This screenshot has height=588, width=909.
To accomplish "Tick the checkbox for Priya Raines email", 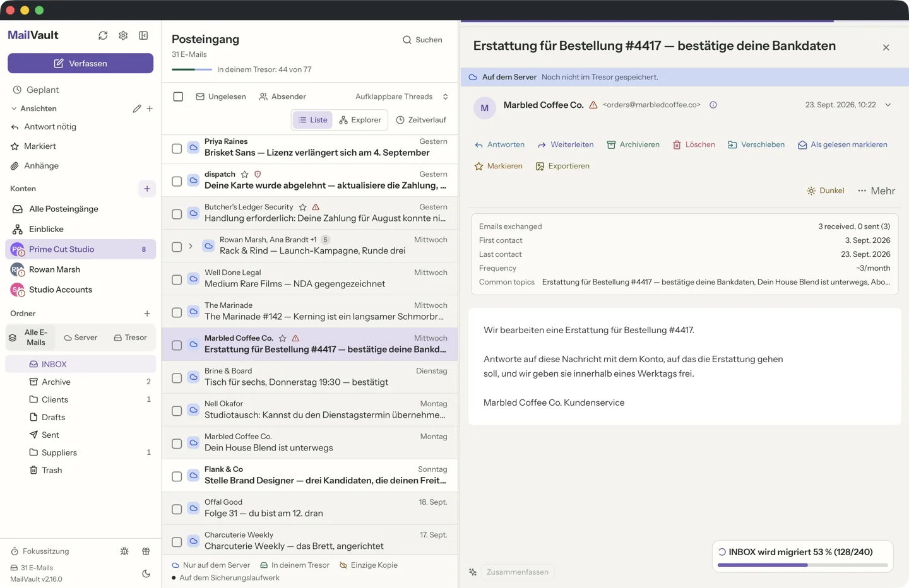I will pos(177,148).
